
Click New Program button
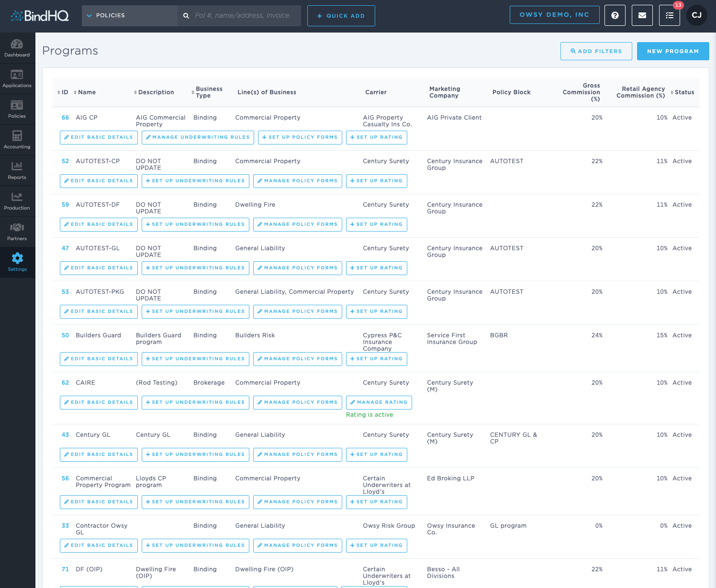[x=673, y=51]
